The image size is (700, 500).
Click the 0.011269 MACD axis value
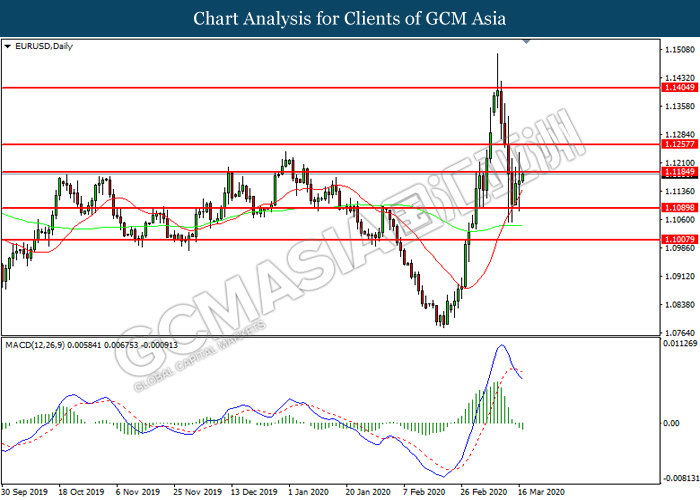[x=680, y=343]
